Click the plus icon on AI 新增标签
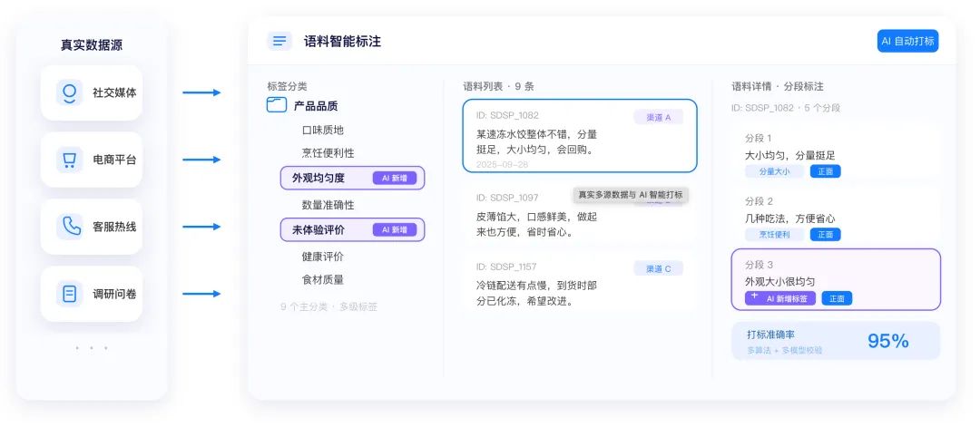The image size is (980, 427). pos(754,296)
